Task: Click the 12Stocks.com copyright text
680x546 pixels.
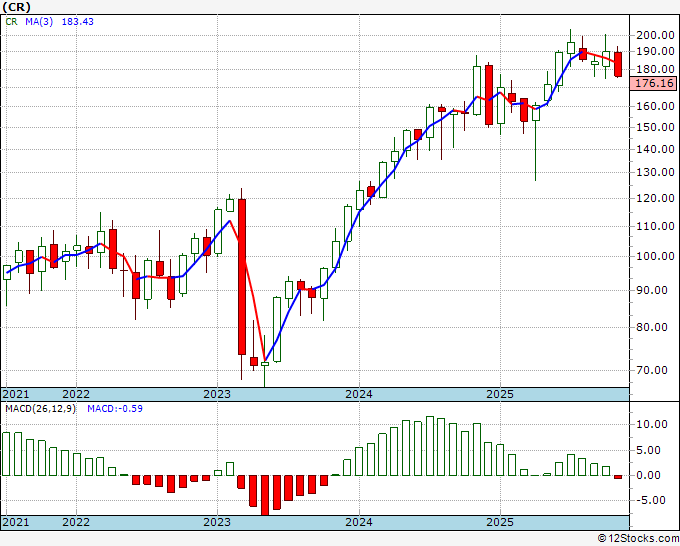Action: coord(638,539)
